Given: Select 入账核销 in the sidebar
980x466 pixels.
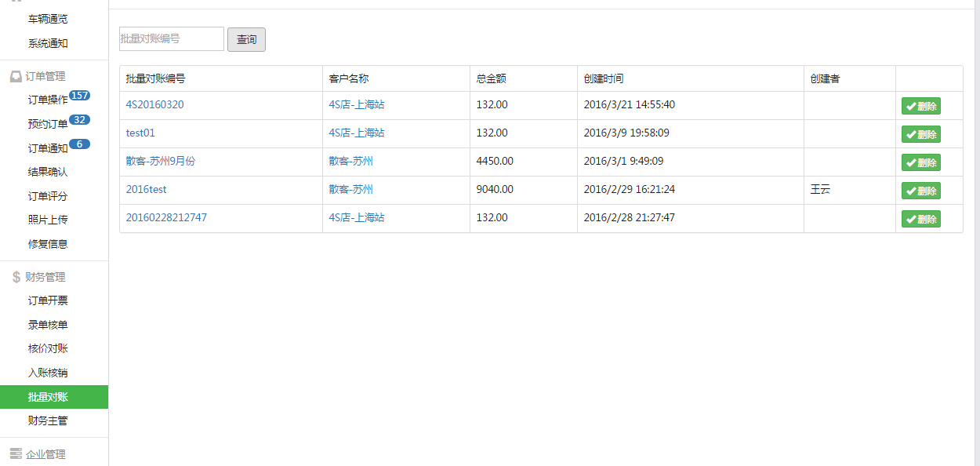Looking at the screenshot, I should pos(48,373).
